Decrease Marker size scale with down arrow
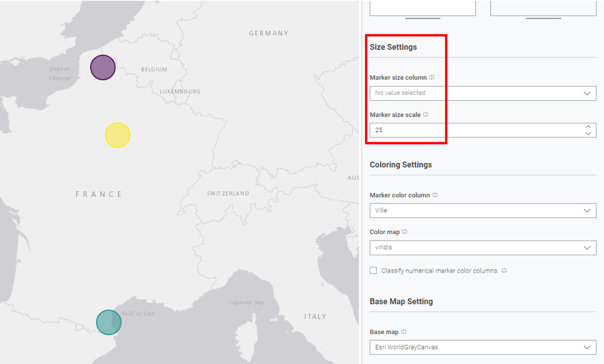This screenshot has height=364, width=604. coord(588,133)
